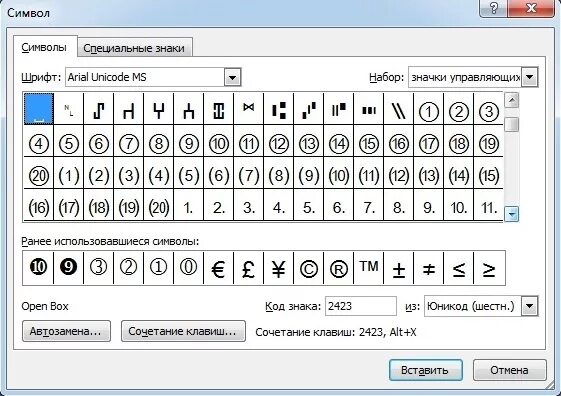Switch to the Специальные знаки tab
This screenshot has height=396, width=561.
point(134,48)
